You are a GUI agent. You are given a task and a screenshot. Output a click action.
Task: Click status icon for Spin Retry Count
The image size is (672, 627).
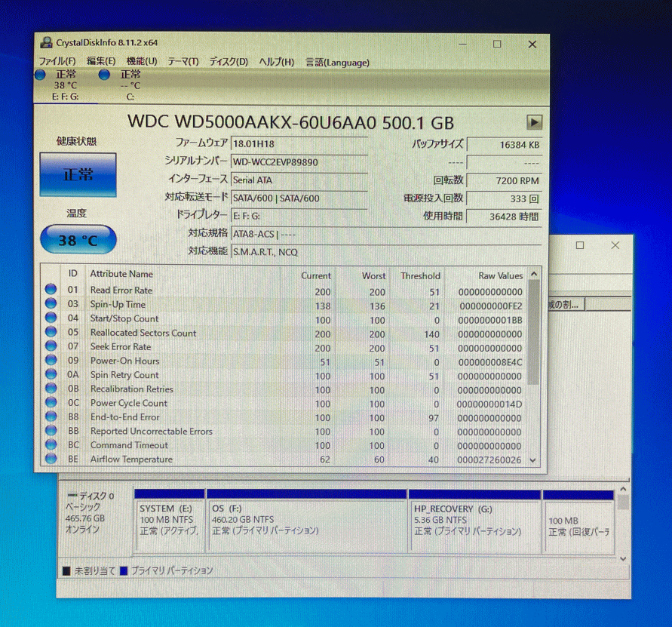51,374
